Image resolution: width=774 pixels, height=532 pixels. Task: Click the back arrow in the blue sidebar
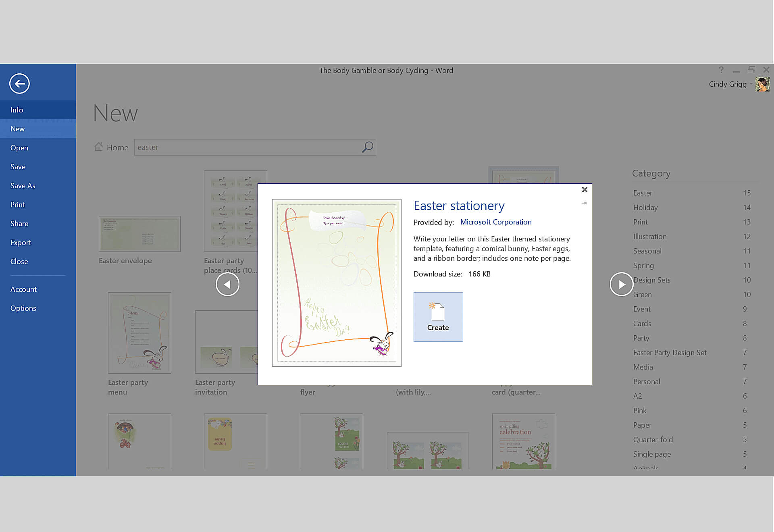(x=19, y=84)
